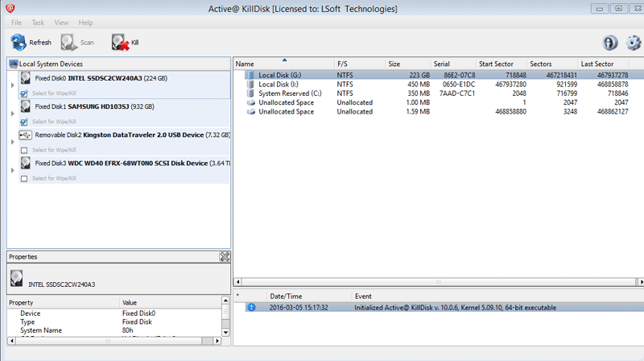The height and width of the screenshot is (361, 644).
Task: Sort volumes by Start Sector column
Action: tap(502, 64)
